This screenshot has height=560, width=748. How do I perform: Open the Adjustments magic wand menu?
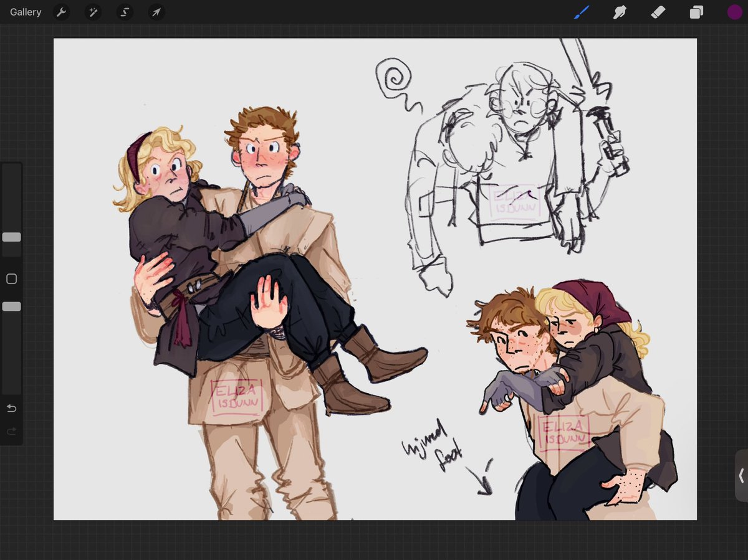93,12
